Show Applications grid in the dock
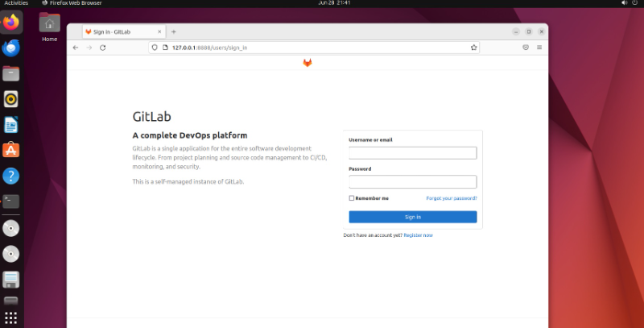This screenshot has width=644, height=328. click(x=11, y=318)
